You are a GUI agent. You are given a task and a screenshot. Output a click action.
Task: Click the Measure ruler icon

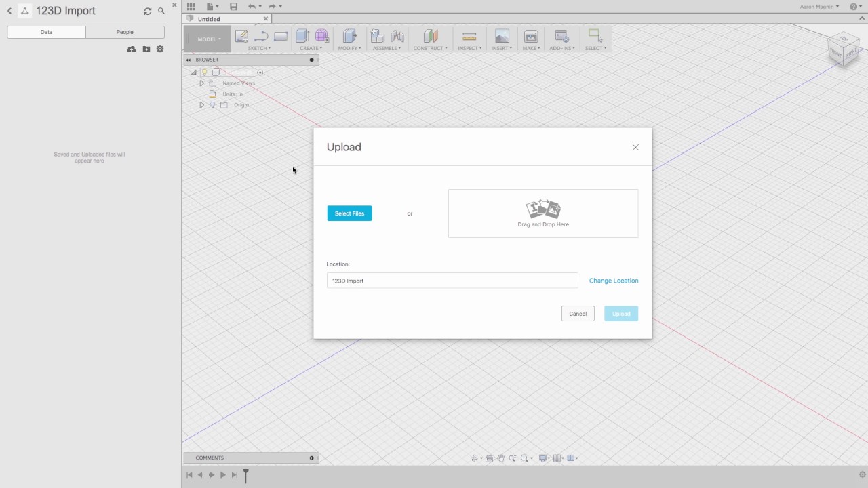click(469, 37)
